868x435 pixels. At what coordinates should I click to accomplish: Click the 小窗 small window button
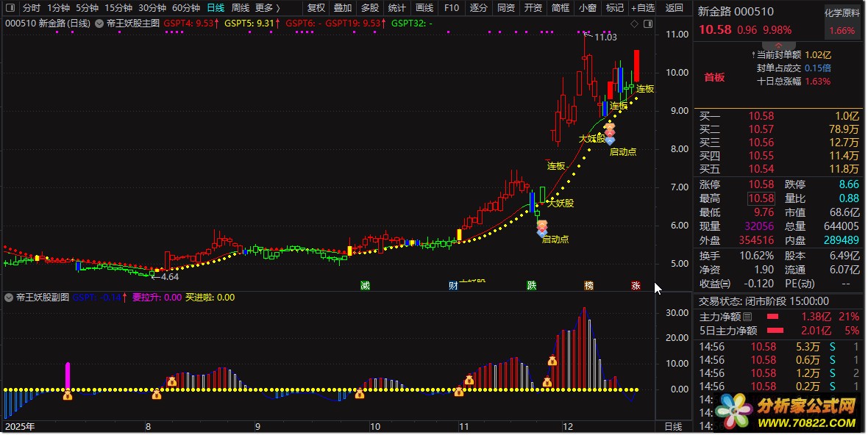pyautogui.click(x=588, y=8)
